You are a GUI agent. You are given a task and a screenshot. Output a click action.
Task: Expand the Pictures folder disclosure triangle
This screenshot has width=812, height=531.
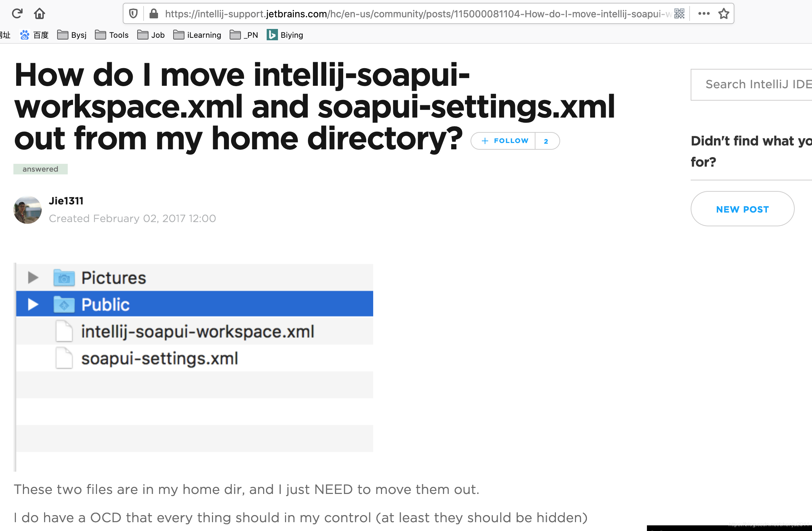33,278
